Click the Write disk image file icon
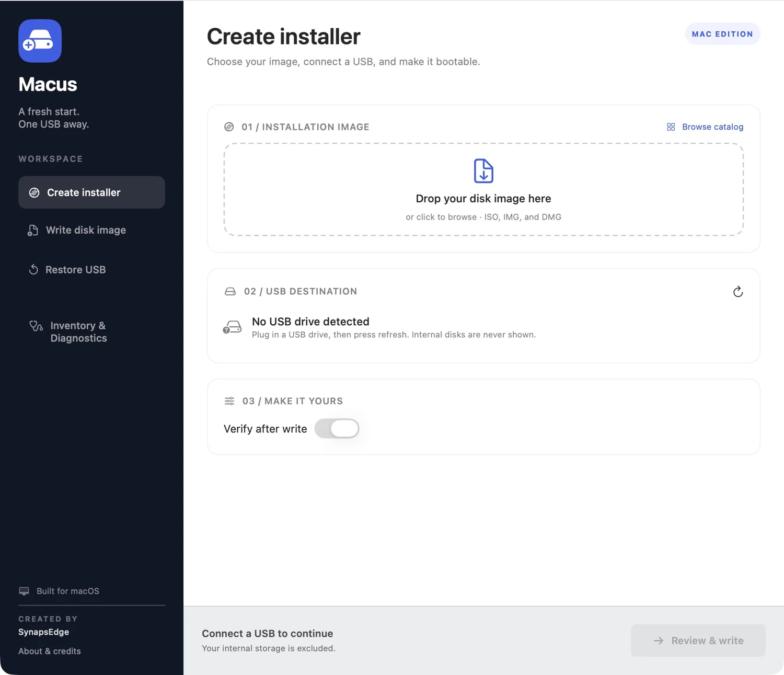Viewport: 784px width, 675px height. click(x=32, y=231)
